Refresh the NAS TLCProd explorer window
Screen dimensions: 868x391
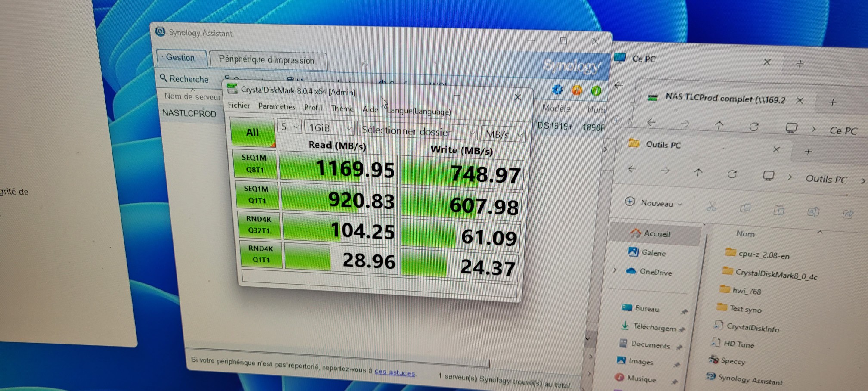(754, 127)
